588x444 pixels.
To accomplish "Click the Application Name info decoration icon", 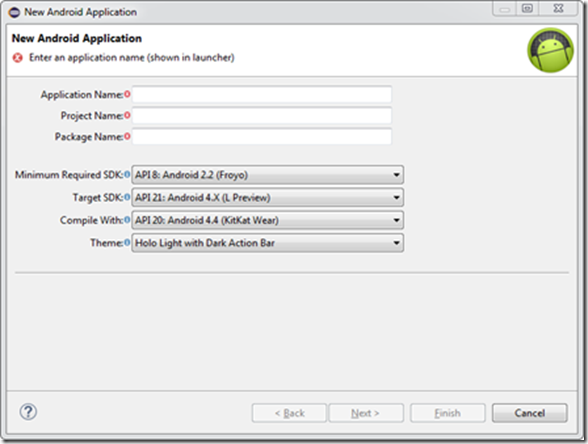I will point(127,94).
